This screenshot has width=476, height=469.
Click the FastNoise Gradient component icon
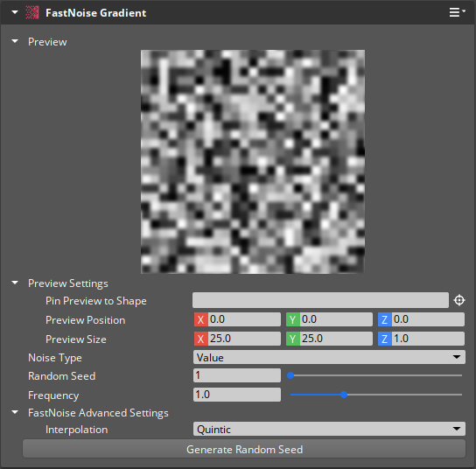coord(32,12)
